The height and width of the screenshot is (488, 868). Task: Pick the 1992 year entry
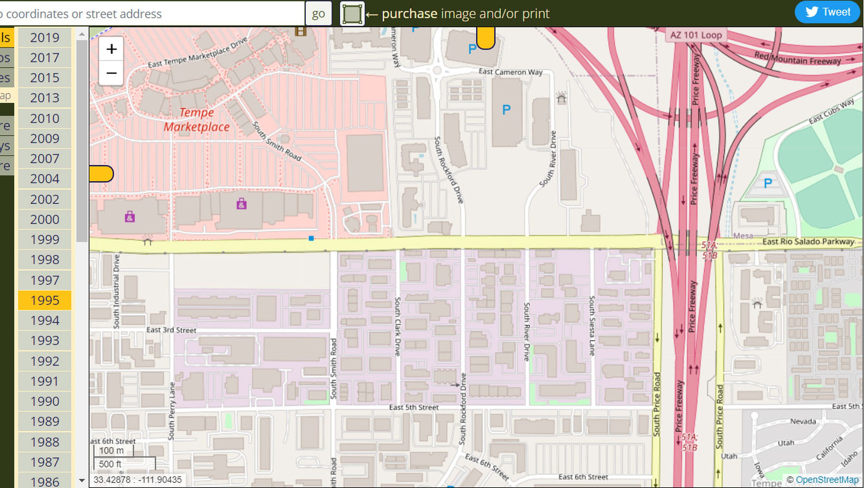45,361
